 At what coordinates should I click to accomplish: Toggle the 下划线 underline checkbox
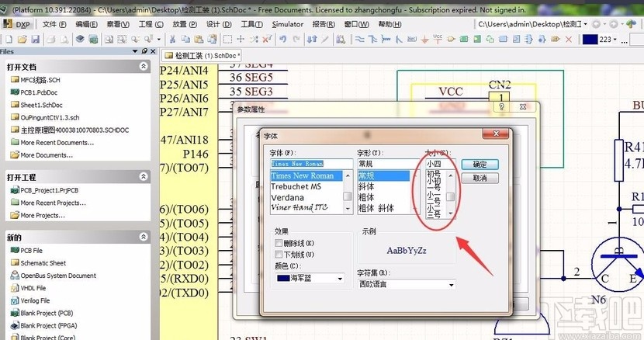[279, 255]
